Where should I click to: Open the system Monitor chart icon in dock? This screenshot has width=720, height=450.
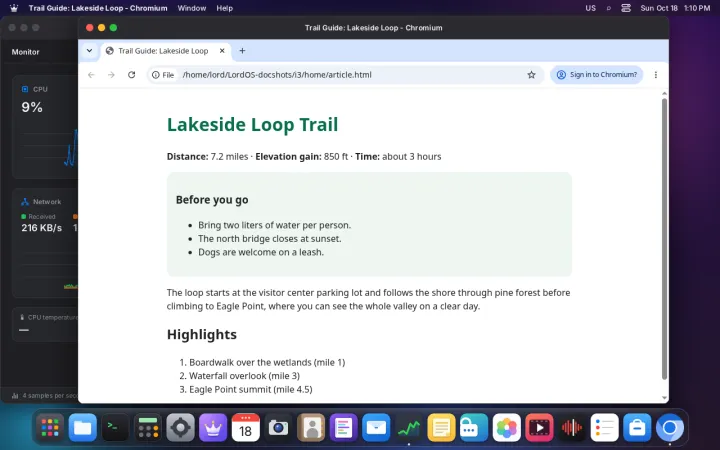pos(409,428)
